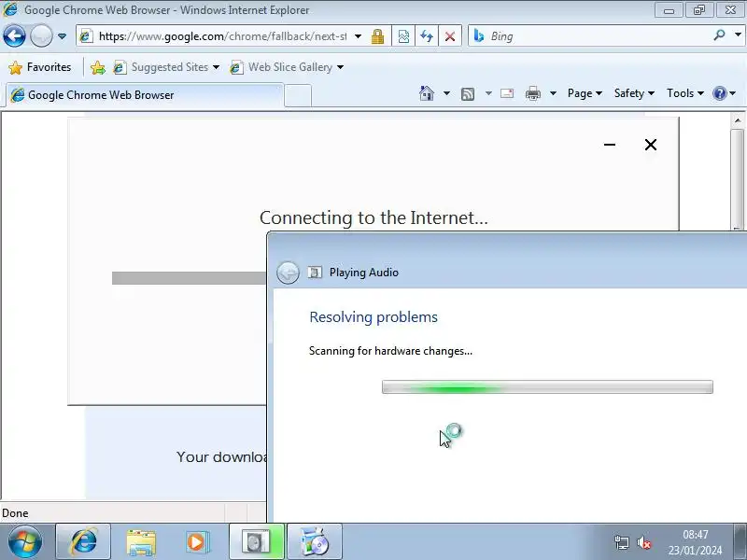747x560 pixels.
Task: Click Add to Favorites Bar star icon
Action: click(98, 67)
